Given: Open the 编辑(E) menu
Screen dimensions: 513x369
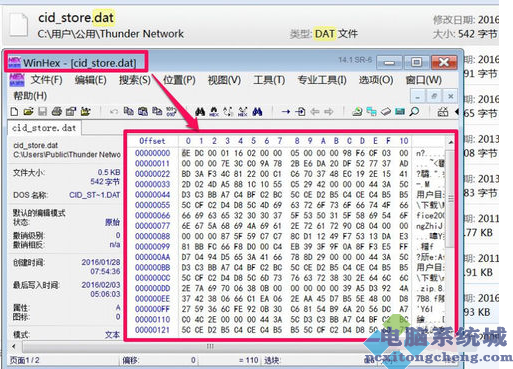Looking at the screenshot, I should pyautogui.click(x=91, y=80).
